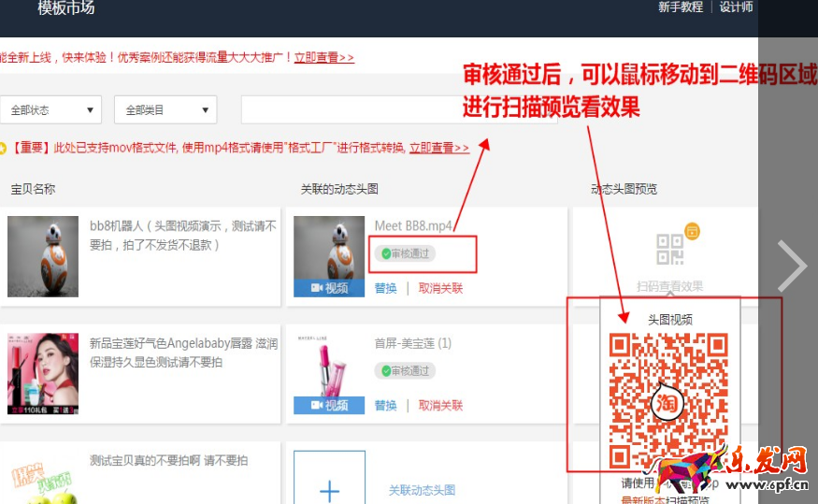
Task: Click 替换 for Meet BB8.mp4
Action: point(385,289)
